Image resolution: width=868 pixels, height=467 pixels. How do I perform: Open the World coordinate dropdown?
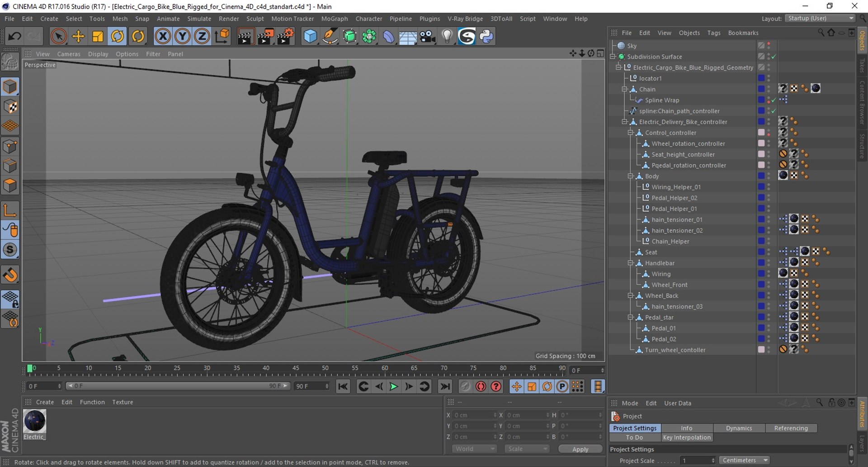point(474,449)
